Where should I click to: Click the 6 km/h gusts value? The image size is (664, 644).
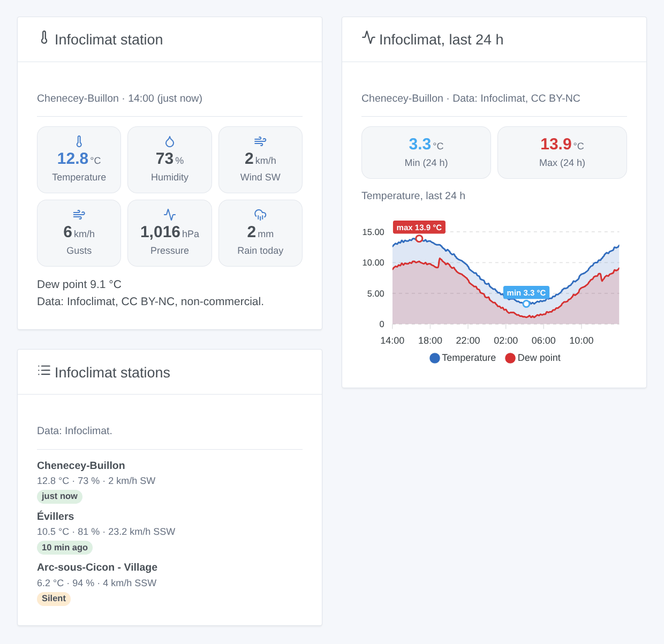pyautogui.click(x=79, y=232)
